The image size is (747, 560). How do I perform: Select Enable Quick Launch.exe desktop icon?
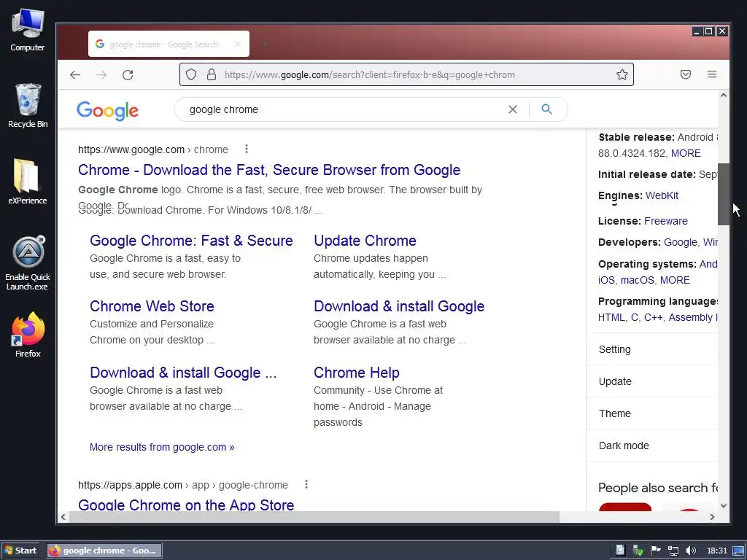click(28, 262)
